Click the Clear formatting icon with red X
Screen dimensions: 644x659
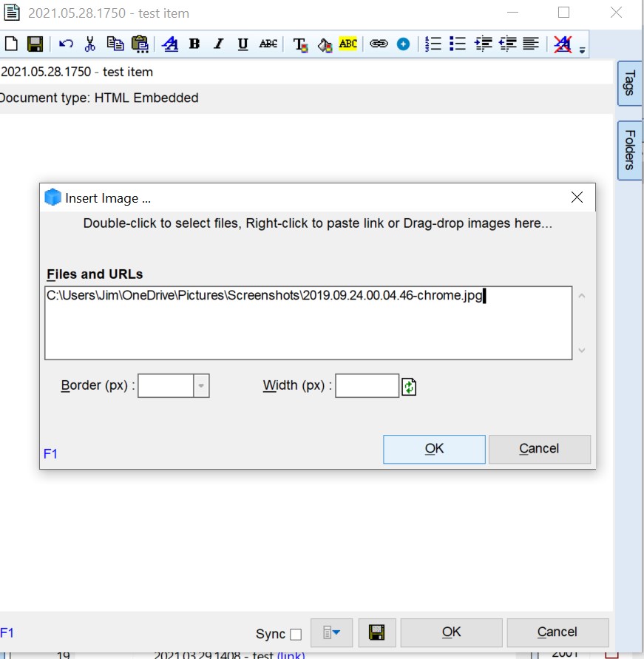point(563,44)
